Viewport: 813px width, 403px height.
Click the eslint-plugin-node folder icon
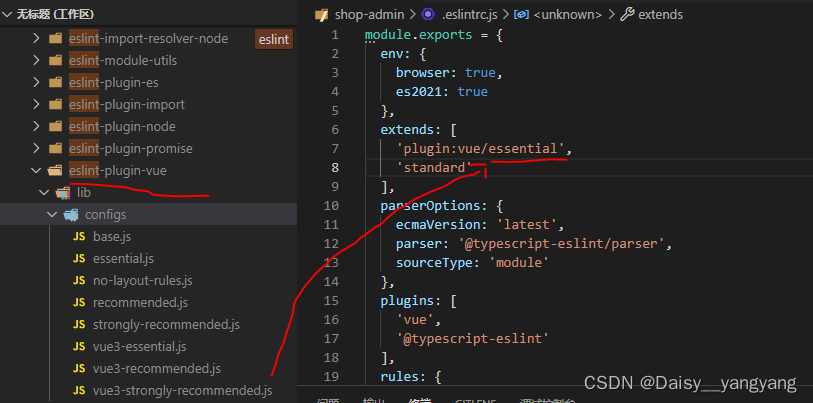pyautogui.click(x=55, y=127)
